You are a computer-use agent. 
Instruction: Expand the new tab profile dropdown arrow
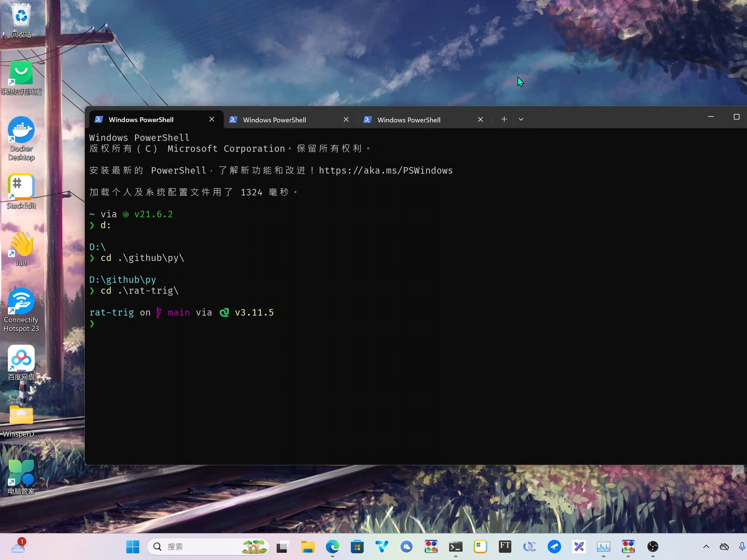click(x=521, y=119)
